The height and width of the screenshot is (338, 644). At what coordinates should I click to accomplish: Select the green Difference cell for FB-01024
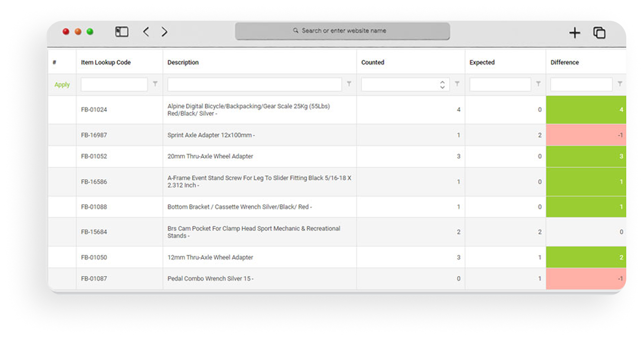click(586, 110)
